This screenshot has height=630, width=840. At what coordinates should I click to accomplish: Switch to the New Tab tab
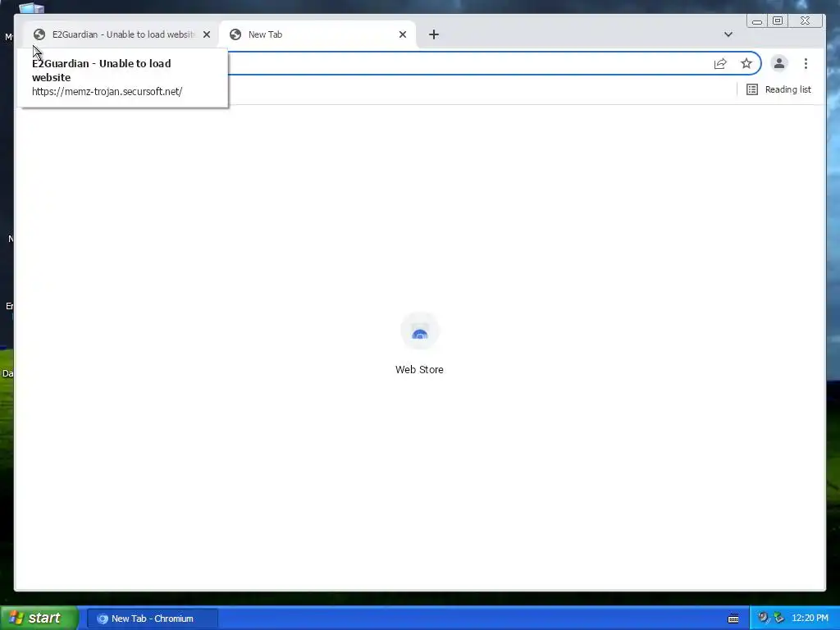tap(317, 34)
